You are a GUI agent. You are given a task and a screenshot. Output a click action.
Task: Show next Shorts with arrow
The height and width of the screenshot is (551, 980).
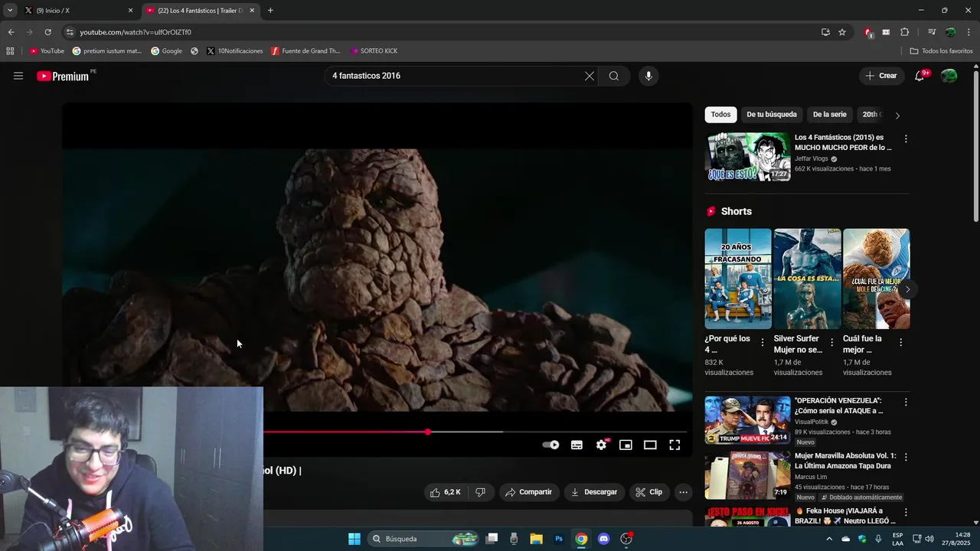click(x=907, y=289)
